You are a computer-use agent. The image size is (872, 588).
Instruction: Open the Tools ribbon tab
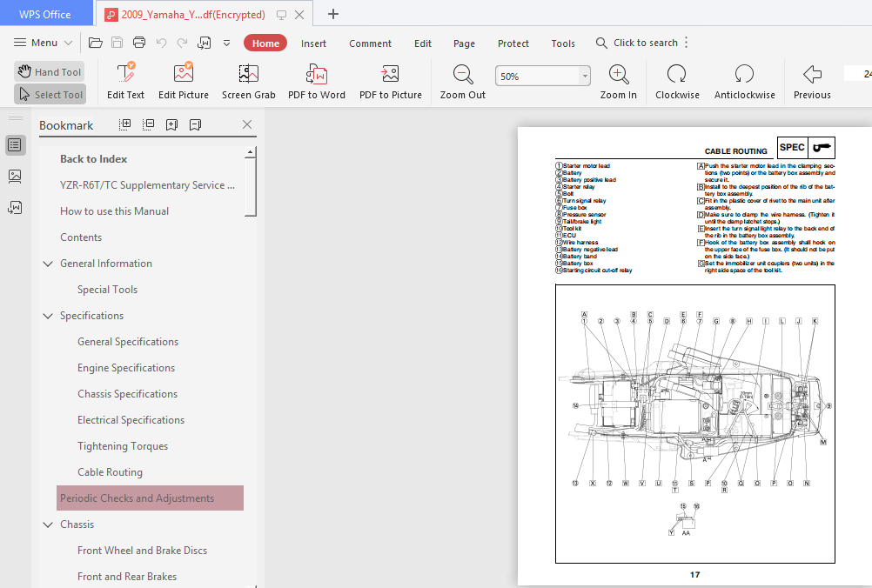pos(563,43)
